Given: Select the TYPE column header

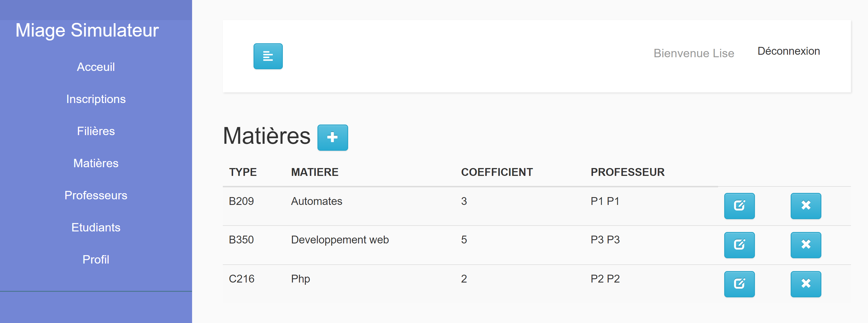Looking at the screenshot, I should coord(243,172).
